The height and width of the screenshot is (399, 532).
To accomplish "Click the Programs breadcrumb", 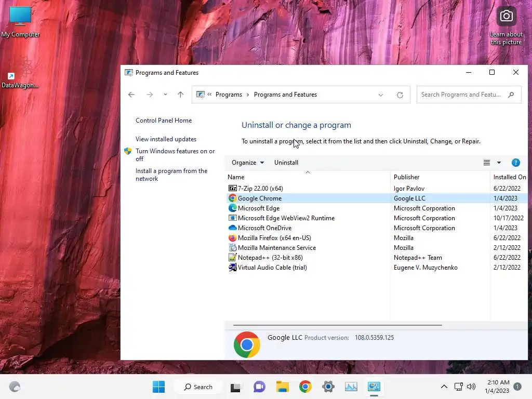I will point(229,95).
